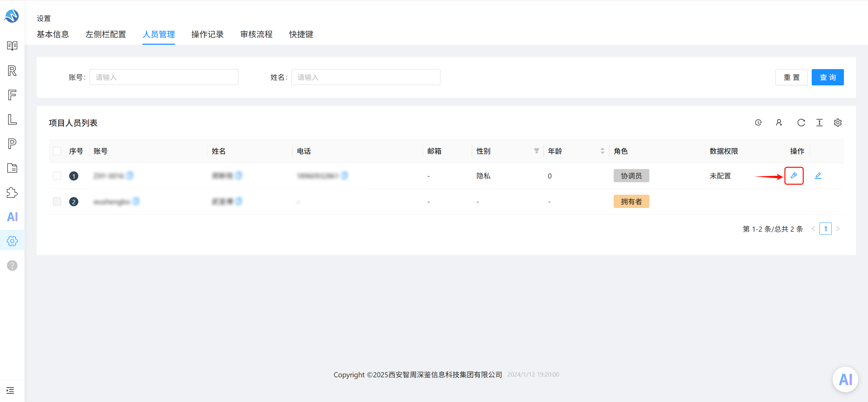The image size is (868, 402).
Task: Toggle the select-all checkbox in the table header
Action: click(x=57, y=151)
